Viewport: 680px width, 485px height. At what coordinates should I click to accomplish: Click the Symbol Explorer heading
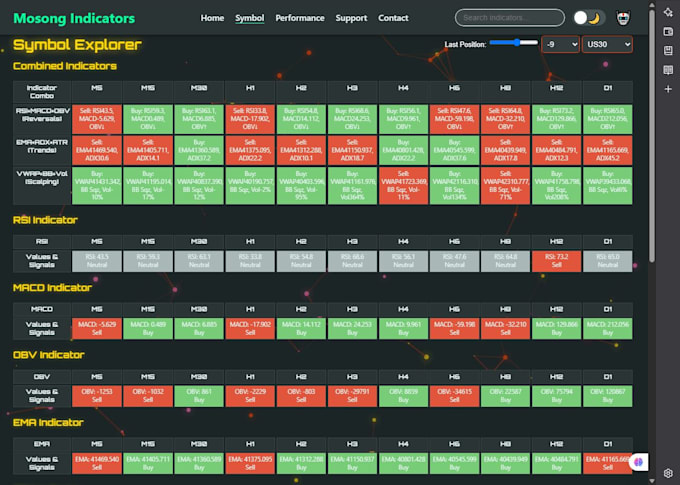77,45
